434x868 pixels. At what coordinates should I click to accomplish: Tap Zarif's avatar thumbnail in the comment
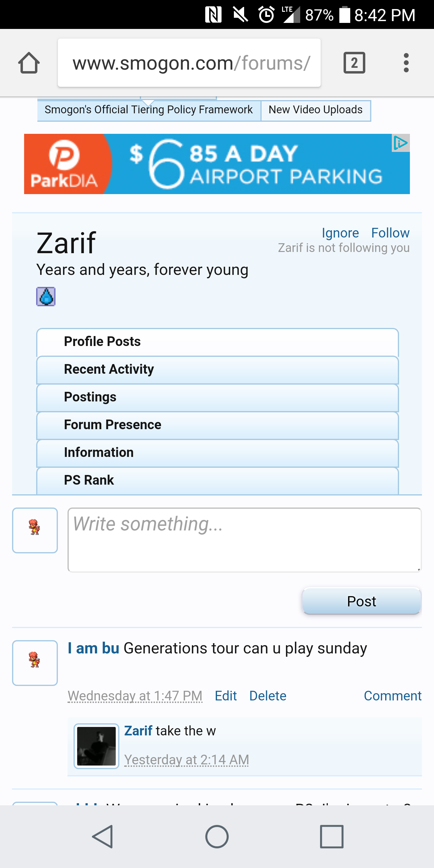click(x=96, y=746)
